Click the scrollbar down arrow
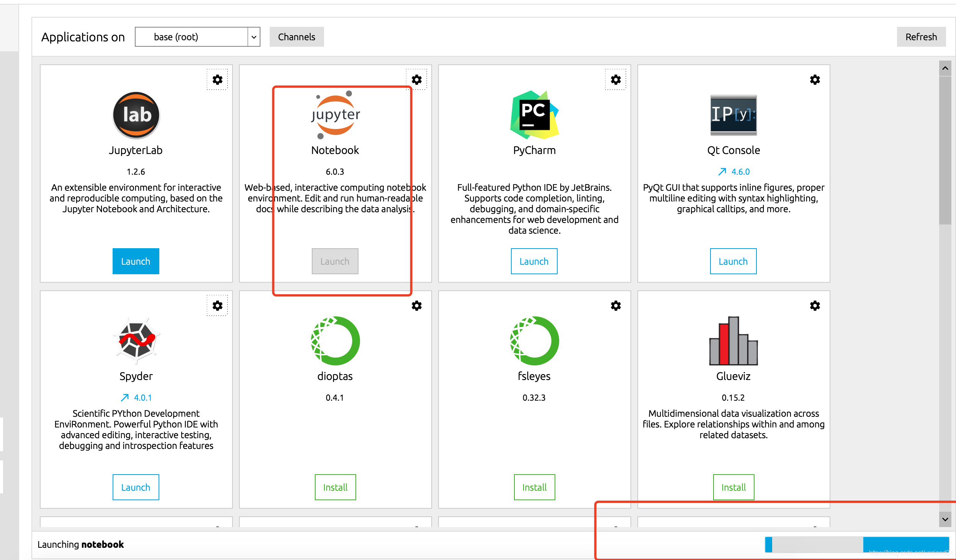 coord(945,519)
